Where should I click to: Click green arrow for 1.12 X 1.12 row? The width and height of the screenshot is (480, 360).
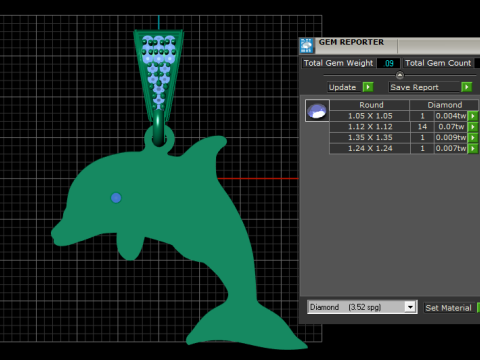(473, 127)
